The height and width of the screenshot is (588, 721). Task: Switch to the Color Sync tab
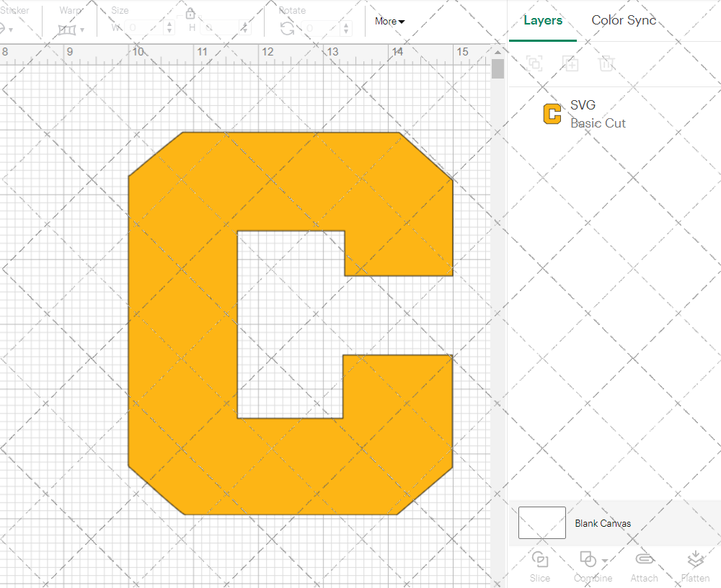click(623, 20)
